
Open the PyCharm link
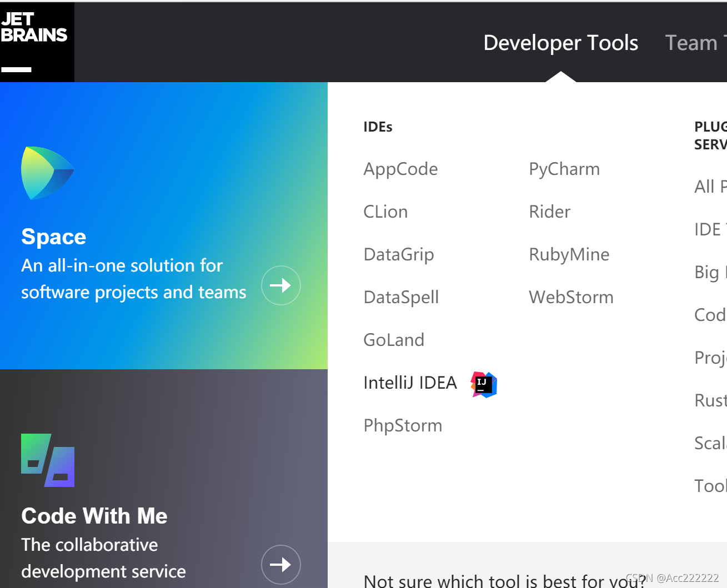pyautogui.click(x=564, y=169)
